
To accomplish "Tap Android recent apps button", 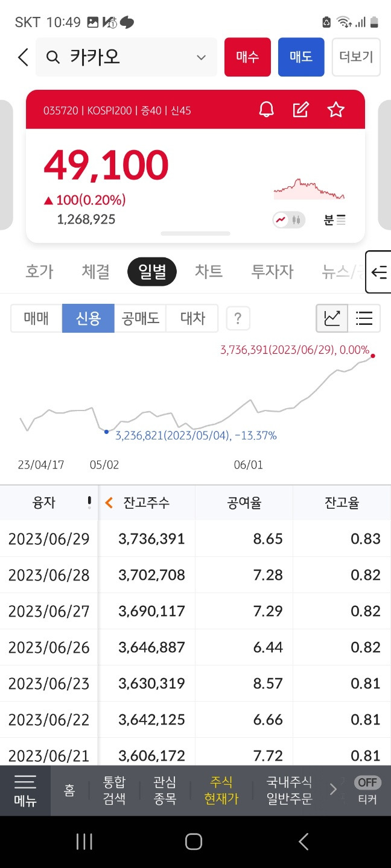I will (84, 842).
